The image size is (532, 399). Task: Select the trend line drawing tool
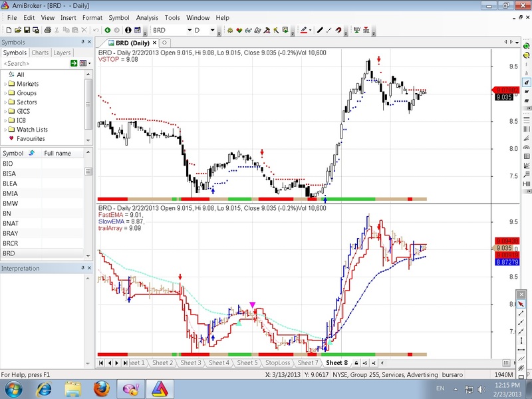[x=320, y=30]
